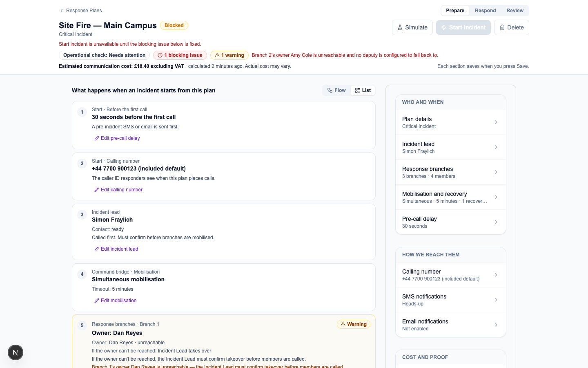The height and width of the screenshot is (368, 588).
Task: Click the triangle icon in 1 warning badge
Action: [x=217, y=55]
